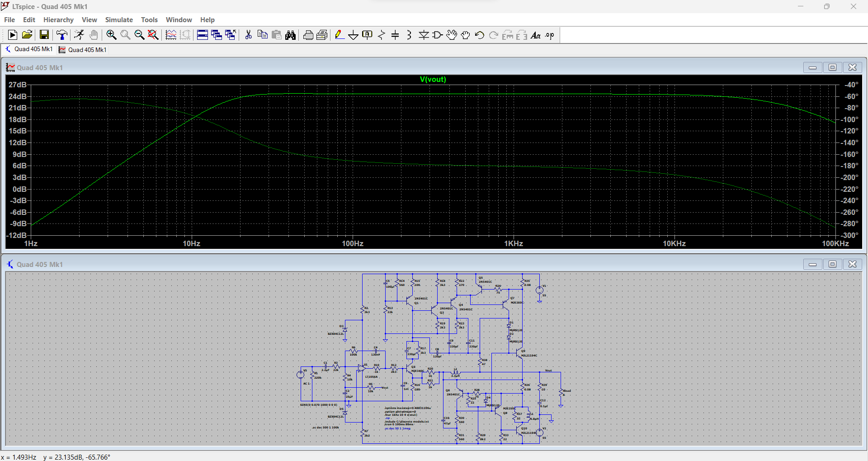The height and width of the screenshot is (461, 868).
Task: Click the SPICE directive .op icon
Action: (x=550, y=35)
